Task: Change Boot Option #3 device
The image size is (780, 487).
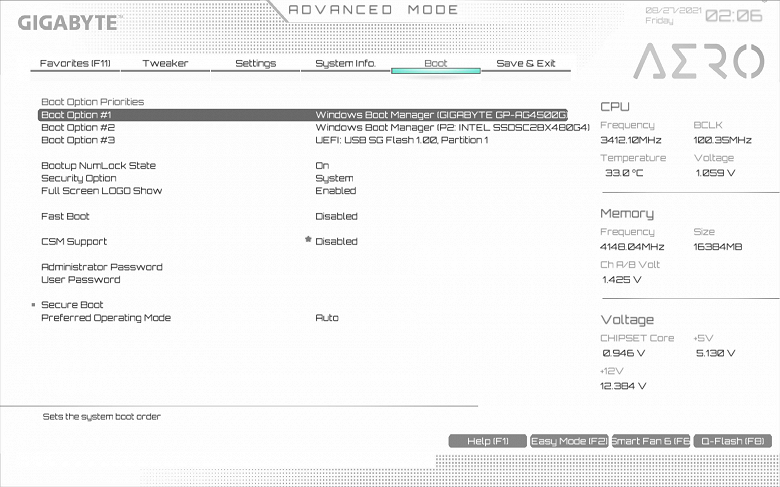Action: 401,140
